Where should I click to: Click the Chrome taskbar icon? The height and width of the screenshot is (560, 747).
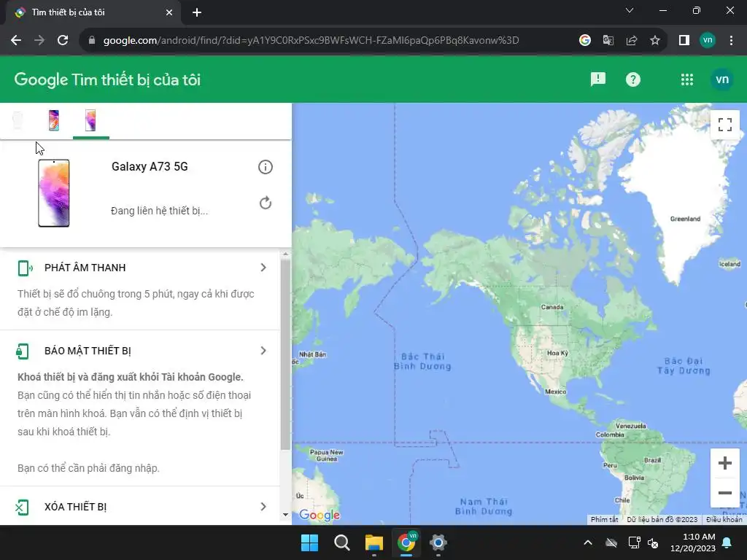406,542
